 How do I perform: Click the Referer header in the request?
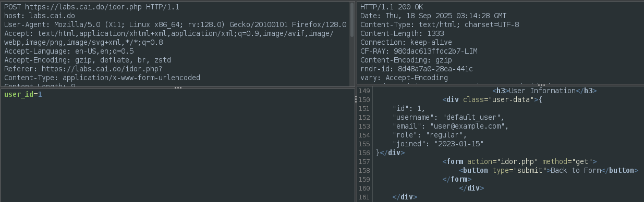[83, 69]
